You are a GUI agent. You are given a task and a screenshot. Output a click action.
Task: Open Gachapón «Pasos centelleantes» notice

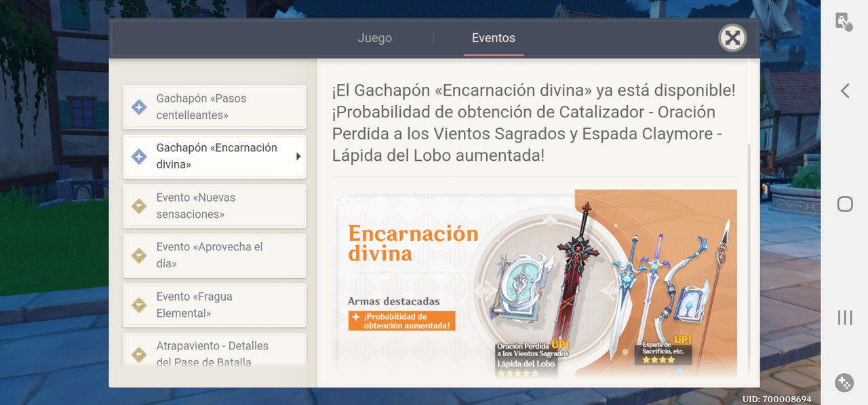(214, 107)
